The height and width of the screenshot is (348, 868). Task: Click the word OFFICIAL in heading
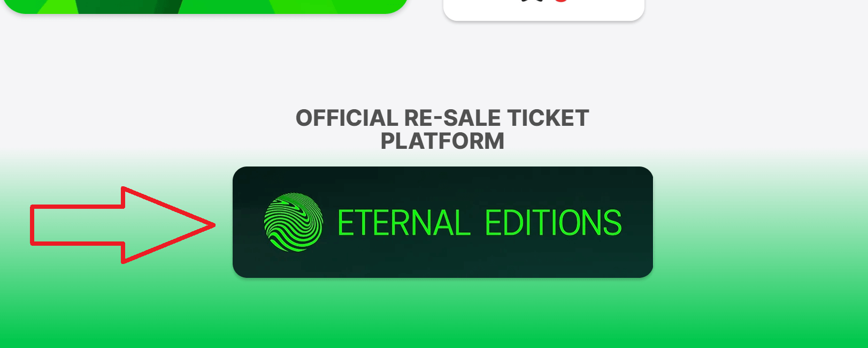347,118
